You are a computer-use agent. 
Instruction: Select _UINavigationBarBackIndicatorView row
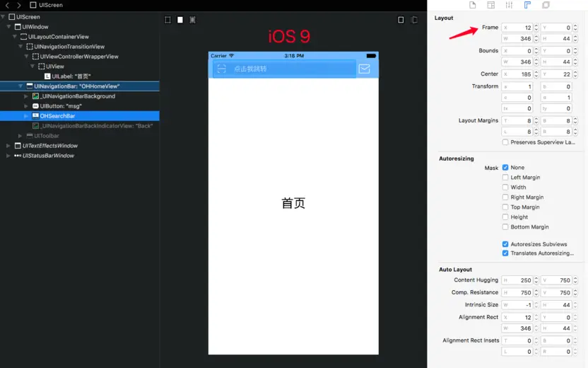click(x=79, y=126)
